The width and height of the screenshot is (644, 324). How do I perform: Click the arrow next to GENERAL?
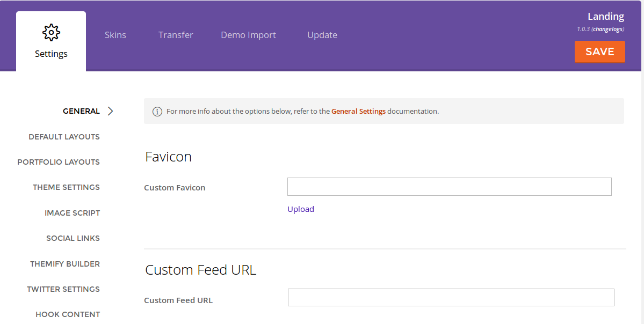coord(110,111)
